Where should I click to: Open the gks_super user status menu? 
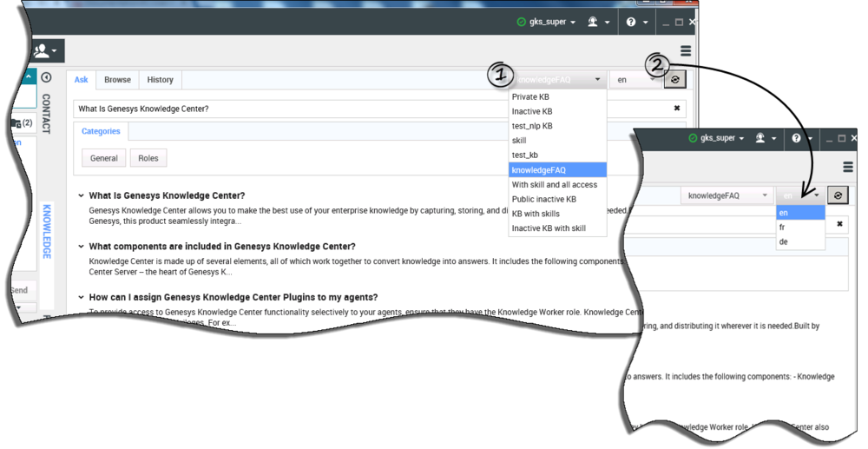point(546,22)
